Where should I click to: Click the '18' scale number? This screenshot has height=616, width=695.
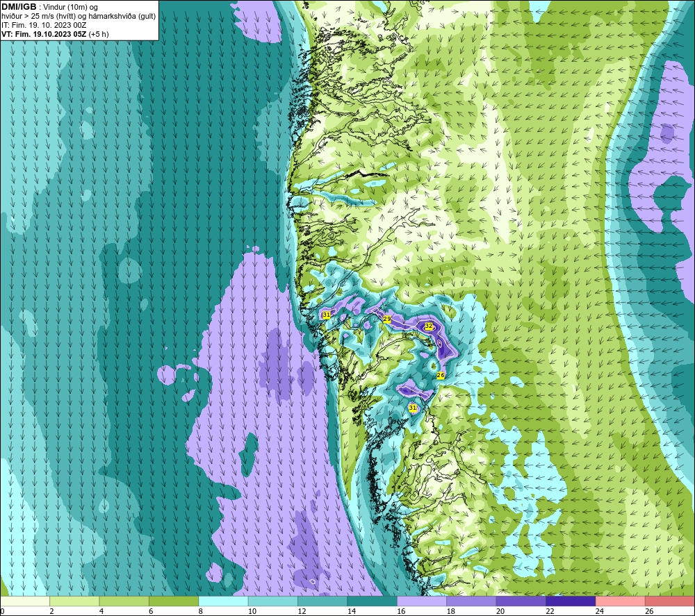[x=451, y=611]
